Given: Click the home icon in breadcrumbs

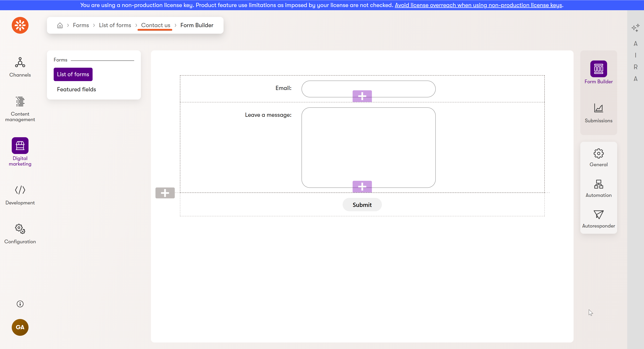Looking at the screenshot, I should tap(60, 25).
